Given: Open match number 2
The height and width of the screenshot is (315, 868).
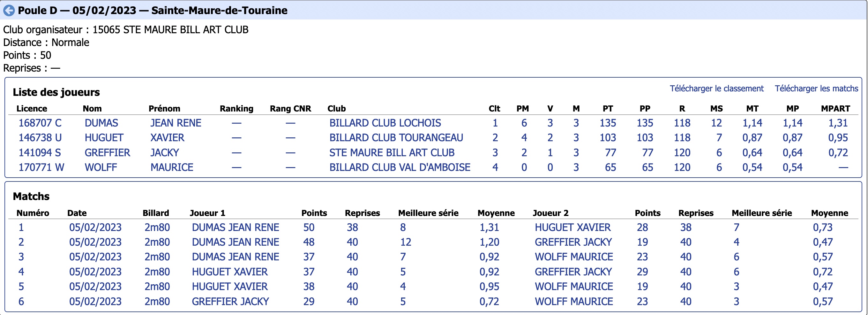Looking at the screenshot, I should pyautogui.click(x=21, y=242).
